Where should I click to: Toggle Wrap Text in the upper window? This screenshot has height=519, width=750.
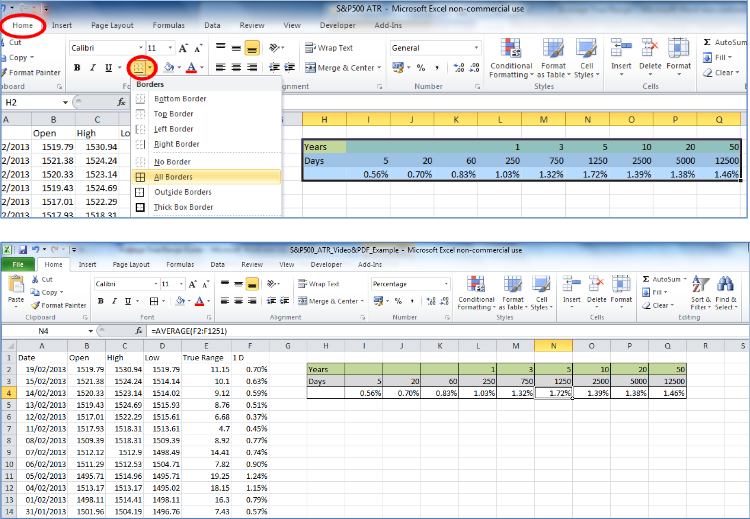coord(328,48)
